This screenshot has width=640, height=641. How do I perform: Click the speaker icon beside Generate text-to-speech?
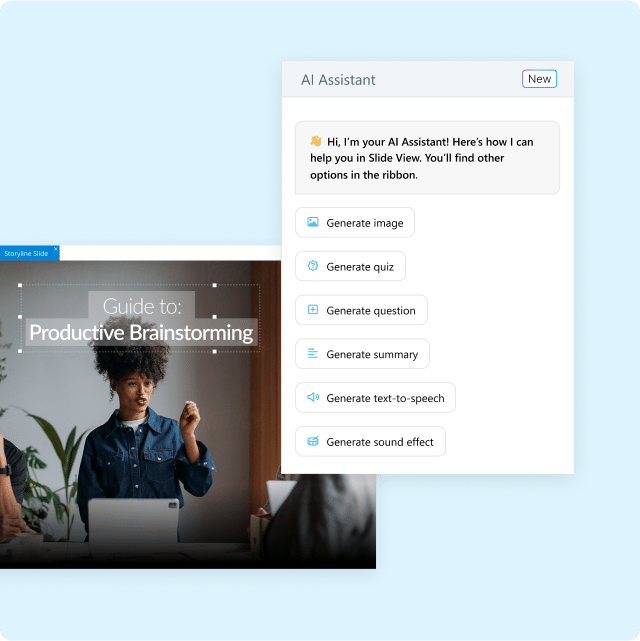pyautogui.click(x=313, y=398)
